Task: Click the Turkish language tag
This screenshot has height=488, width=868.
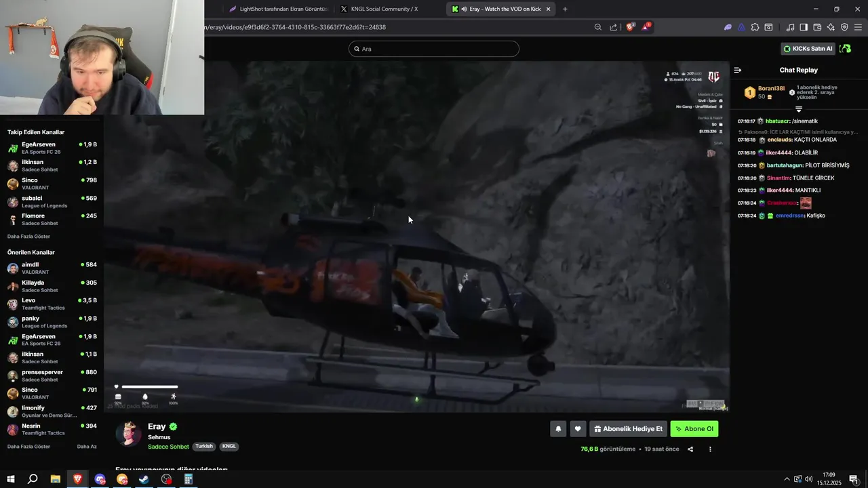Action: [x=204, y=447]
